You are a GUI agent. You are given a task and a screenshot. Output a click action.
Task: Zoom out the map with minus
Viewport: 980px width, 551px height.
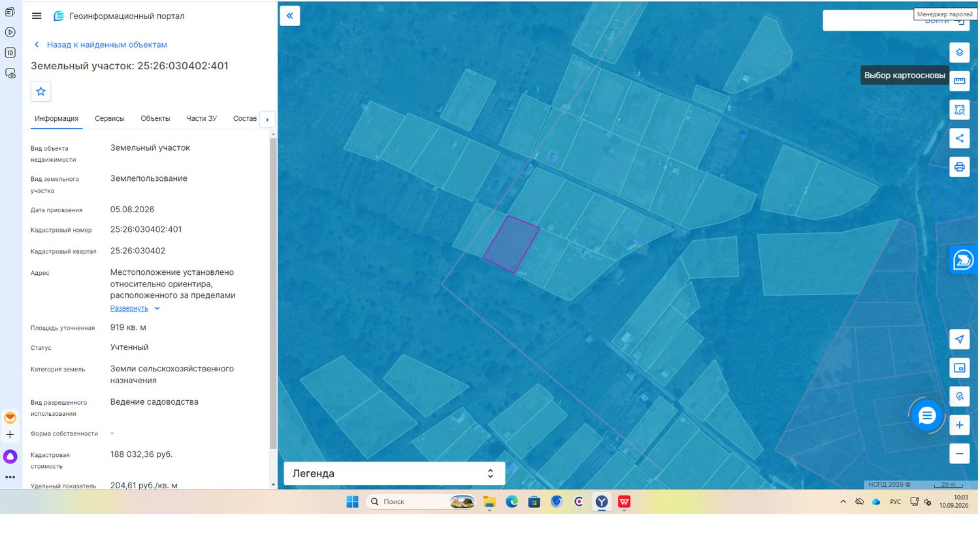[959, 454]
